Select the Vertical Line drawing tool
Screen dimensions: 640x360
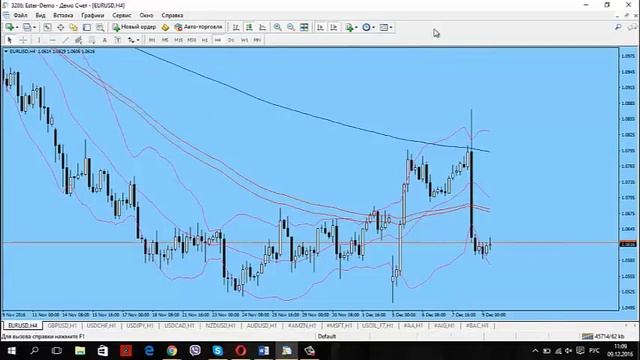pyautogui.click(x=39, y=40)
